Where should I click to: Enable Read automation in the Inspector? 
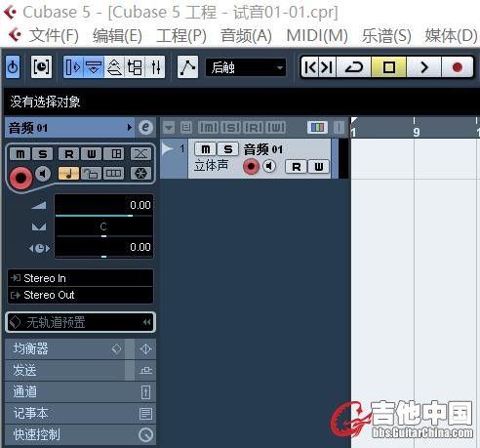[69, 154]
